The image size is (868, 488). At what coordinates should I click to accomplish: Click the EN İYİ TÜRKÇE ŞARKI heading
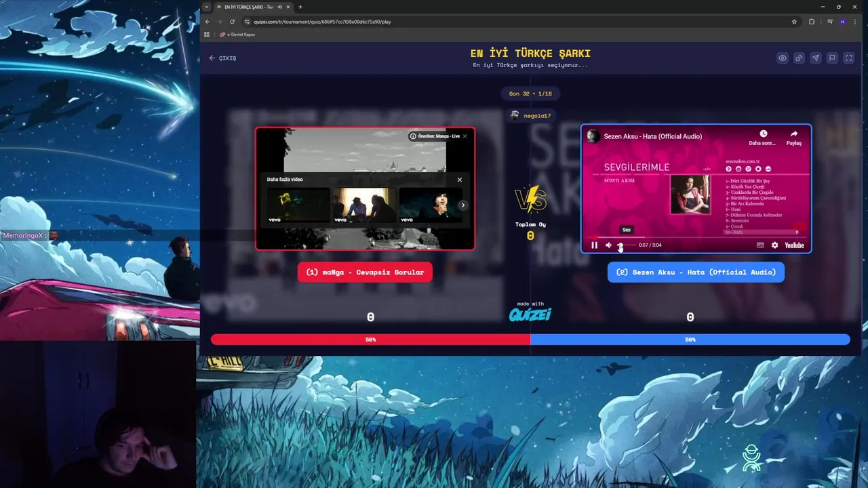click(x=530, y=54)
